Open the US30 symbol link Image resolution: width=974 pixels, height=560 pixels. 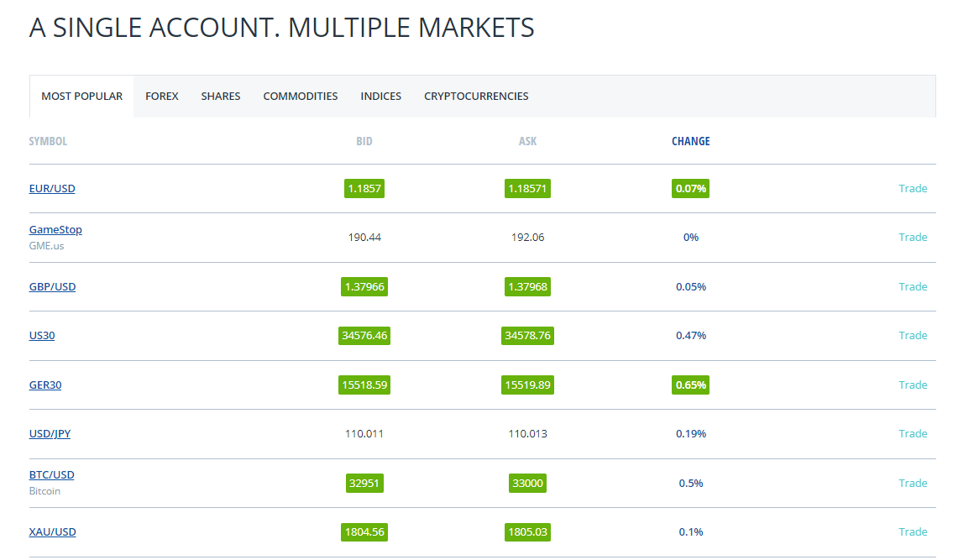pyautogui.click(x=42, y=335)
